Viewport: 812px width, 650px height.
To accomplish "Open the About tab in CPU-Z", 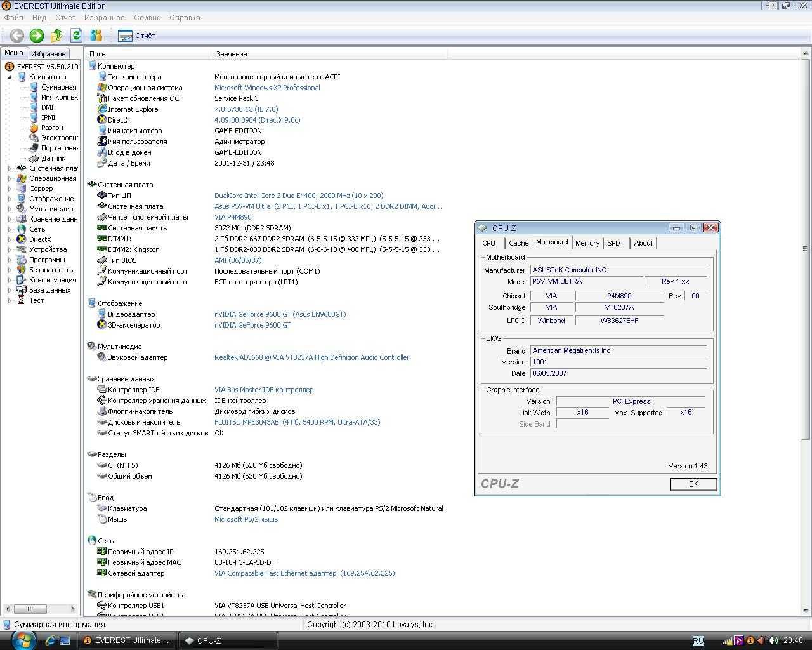I will click(643, 243).
